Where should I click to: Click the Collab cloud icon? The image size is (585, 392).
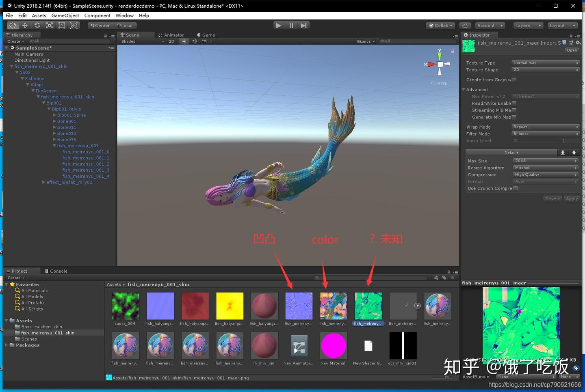coord(465,25)
